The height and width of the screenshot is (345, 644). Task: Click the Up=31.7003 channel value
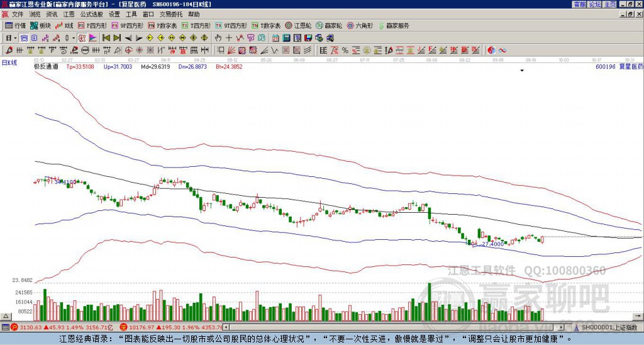click(x=118, y=66)
